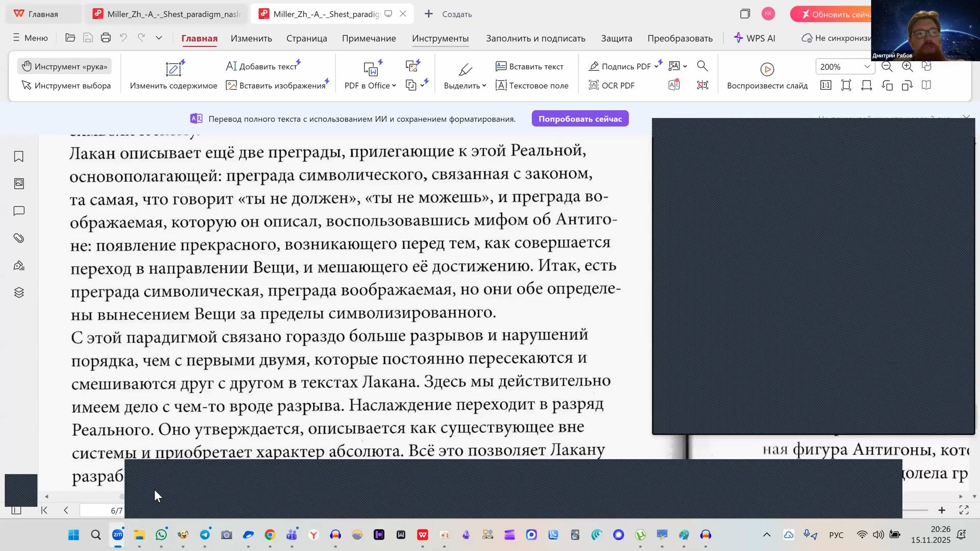Open the comments panel in sidebar
The height and width of the screenshot is (551, 980).
pyautogui.click(x=19, y=211)
